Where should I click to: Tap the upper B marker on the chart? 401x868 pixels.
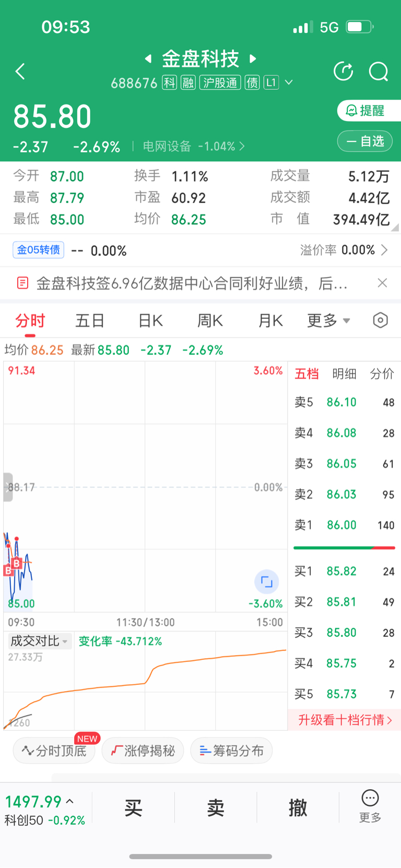click(x=17, y=563)
